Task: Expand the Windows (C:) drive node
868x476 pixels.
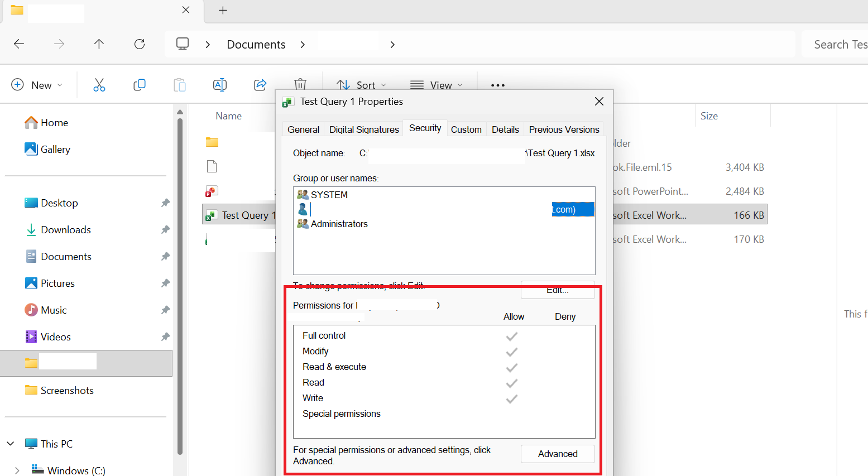Action: 17,470
